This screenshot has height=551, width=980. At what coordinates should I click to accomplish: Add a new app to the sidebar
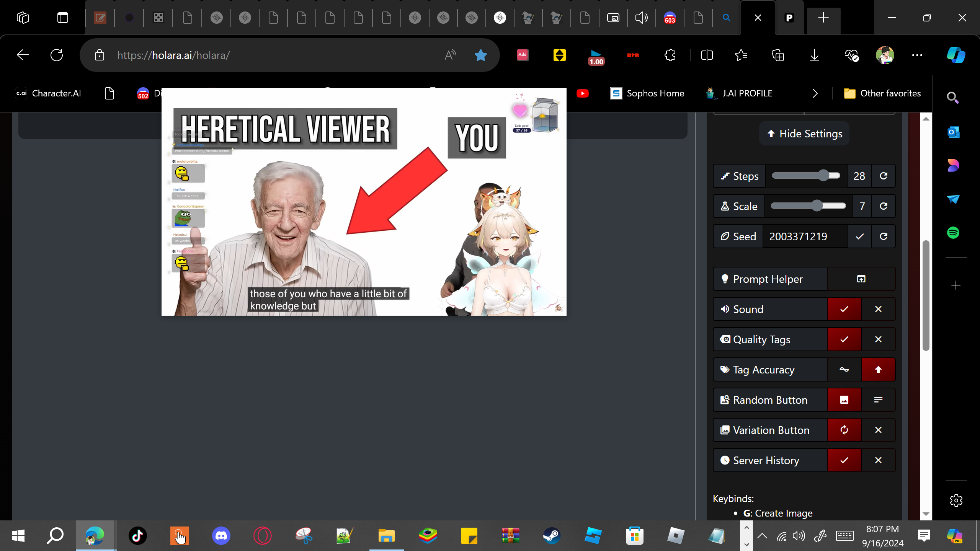[x=956, y=285]
